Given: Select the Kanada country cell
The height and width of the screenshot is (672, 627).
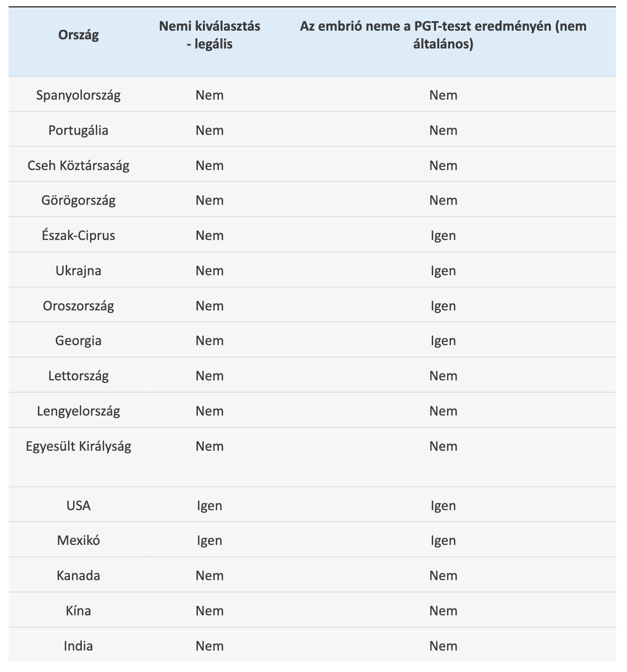Looking at the screenshot, I should tap(79, 576).
